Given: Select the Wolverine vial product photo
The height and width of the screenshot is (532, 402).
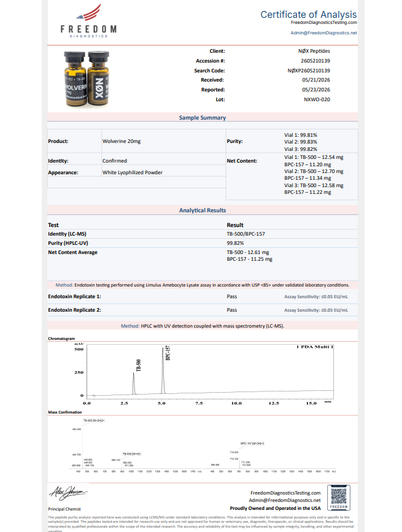Looking at the screenshot, I should click(x=87, y=79).
